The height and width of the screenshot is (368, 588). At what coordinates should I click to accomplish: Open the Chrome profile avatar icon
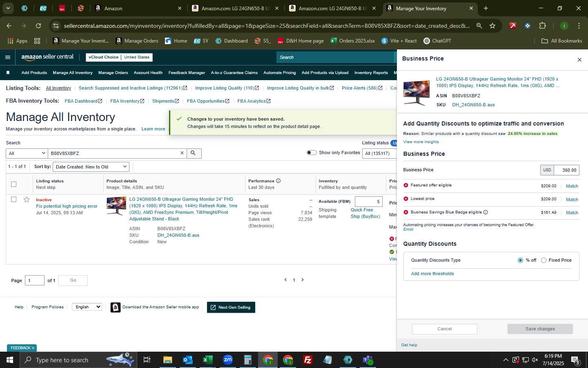564,26
